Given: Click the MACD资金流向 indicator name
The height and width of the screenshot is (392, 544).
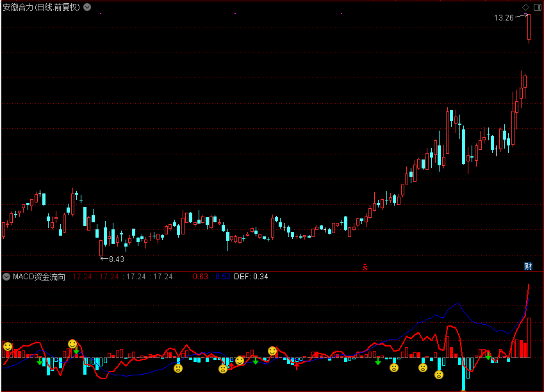Looking at the screenshot, I should (39, 277).
